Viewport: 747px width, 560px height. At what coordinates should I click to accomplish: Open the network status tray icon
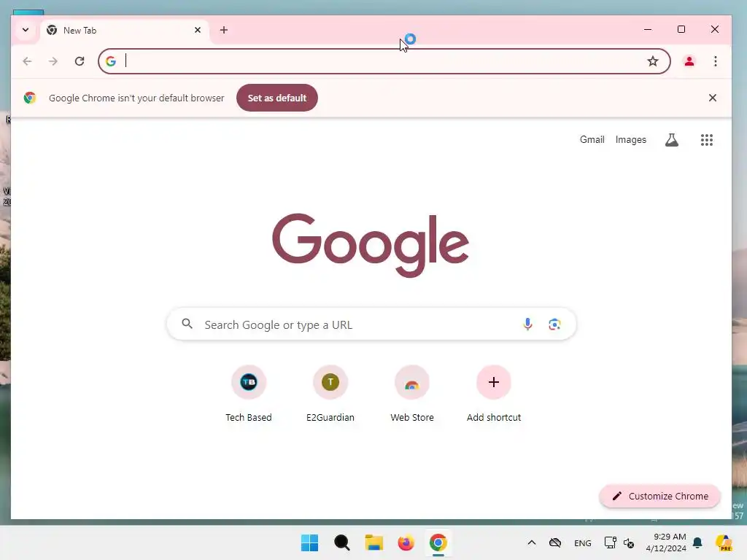[x=610, y=542]
